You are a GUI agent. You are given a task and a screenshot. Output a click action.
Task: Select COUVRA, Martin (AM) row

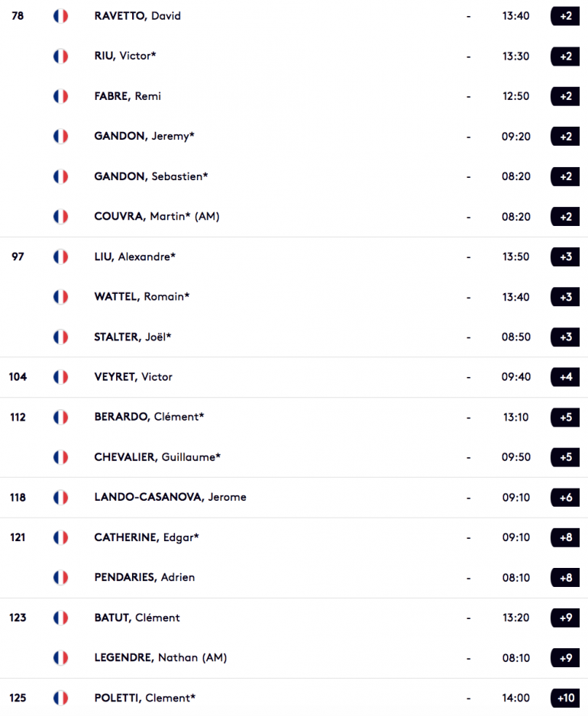pos(294,217)
